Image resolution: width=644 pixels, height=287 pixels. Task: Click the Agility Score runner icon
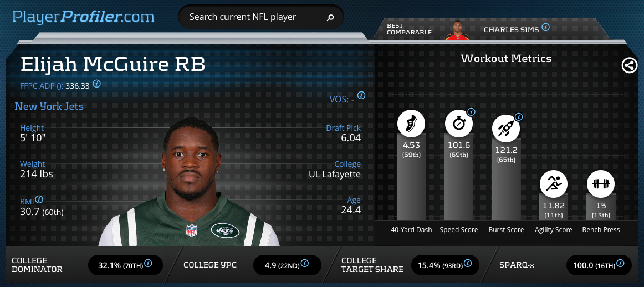coord(553,184)
